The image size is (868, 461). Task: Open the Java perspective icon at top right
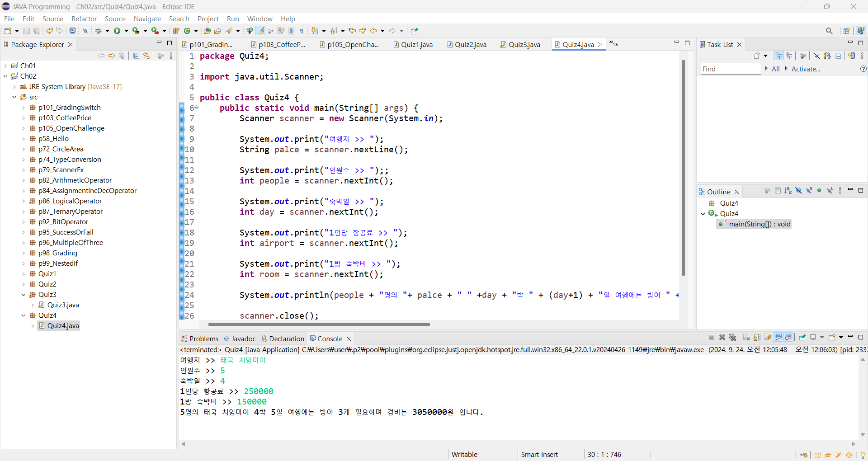tap(861, 31)
